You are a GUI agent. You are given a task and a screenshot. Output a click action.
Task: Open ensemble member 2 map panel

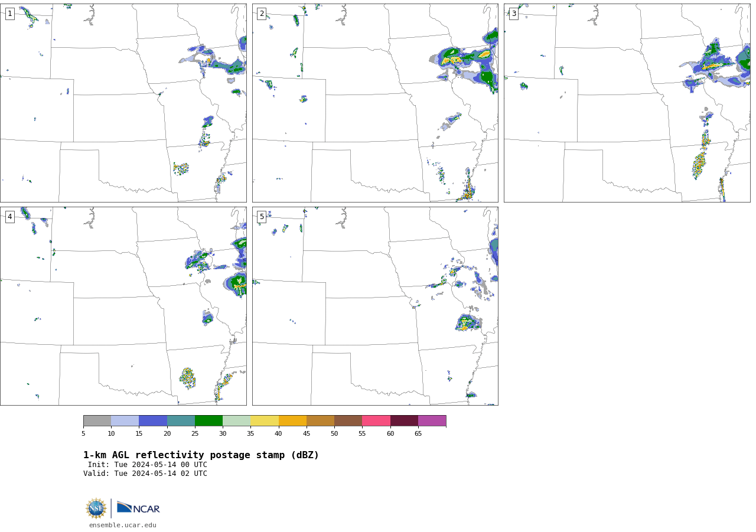[x=375, y=103]
